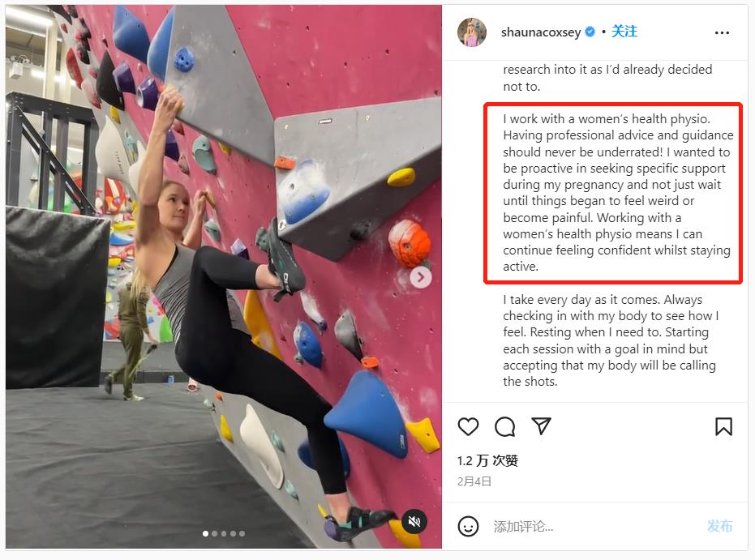Click the climbing video to pause
Screen dimensions: 755x560
224,276
